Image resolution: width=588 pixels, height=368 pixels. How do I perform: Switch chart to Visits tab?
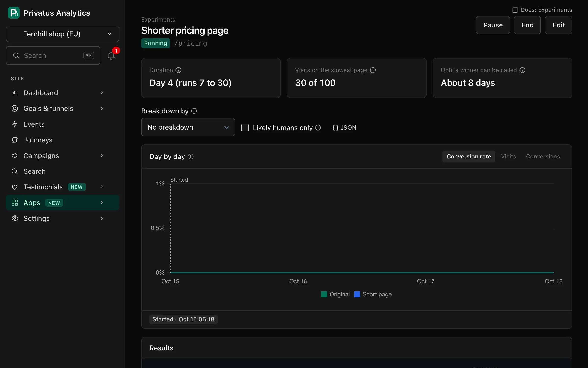coord(509,157)
